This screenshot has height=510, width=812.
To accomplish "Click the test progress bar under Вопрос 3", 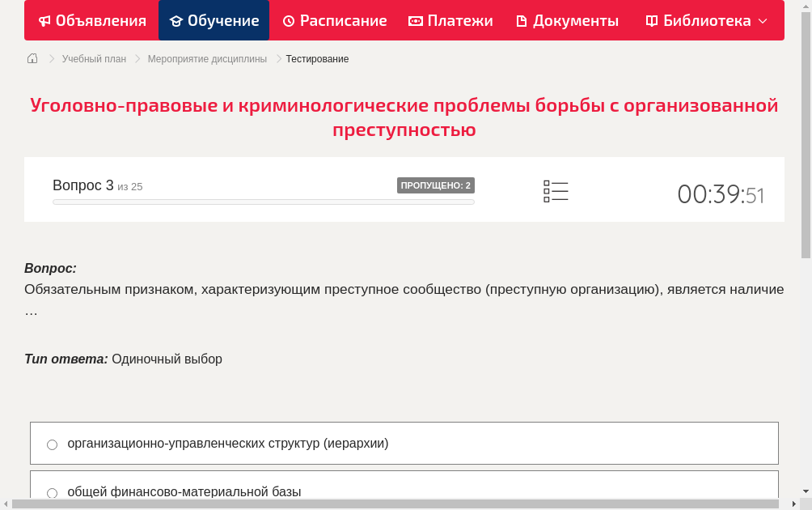I will point(263,202).
